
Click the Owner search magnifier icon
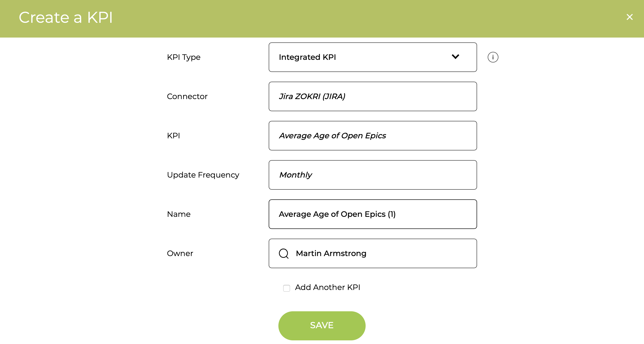[283, 253]
